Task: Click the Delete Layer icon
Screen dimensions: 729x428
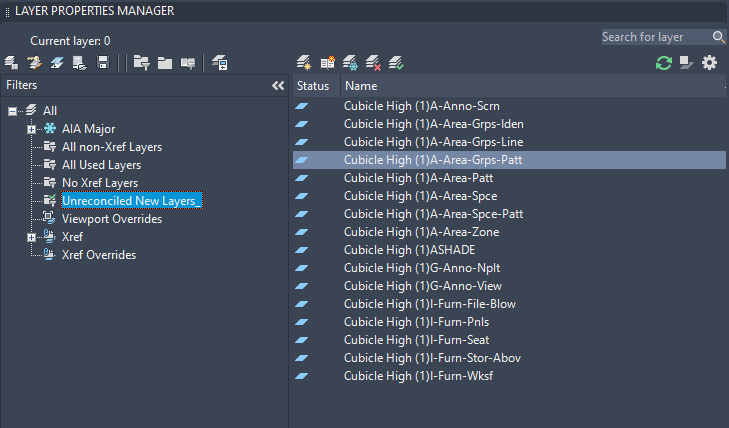Action: [x=373, y=63]
